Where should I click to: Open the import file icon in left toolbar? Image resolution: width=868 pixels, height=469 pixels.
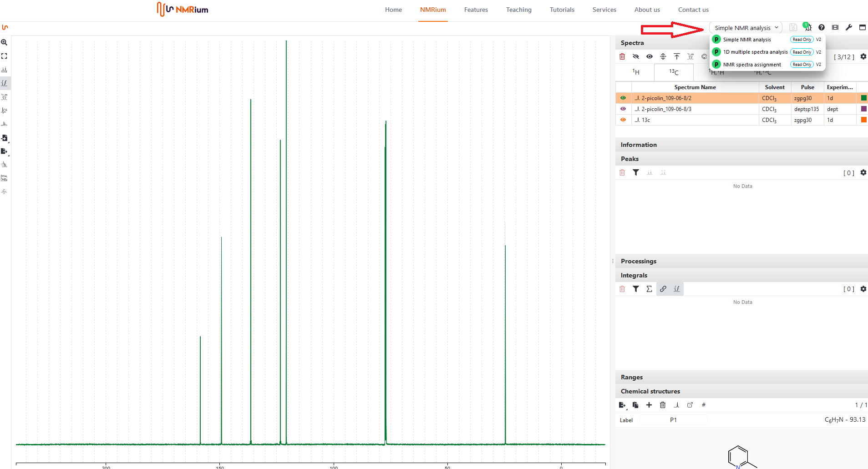[x=4, y=138]
